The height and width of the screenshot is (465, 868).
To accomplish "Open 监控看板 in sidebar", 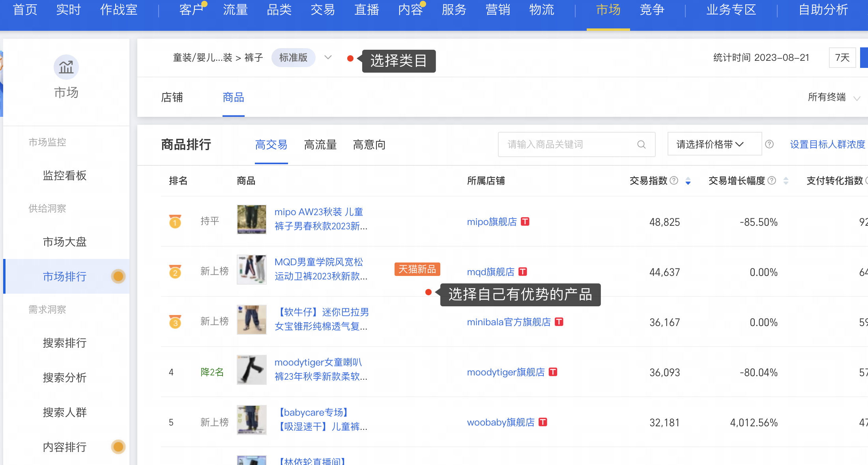I will (x=65, y=175).
